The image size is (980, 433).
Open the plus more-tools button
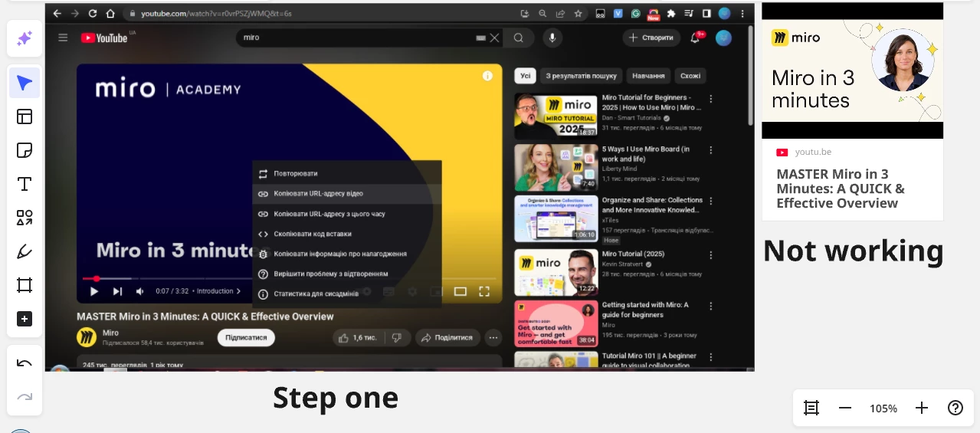[x=25, y=319]
